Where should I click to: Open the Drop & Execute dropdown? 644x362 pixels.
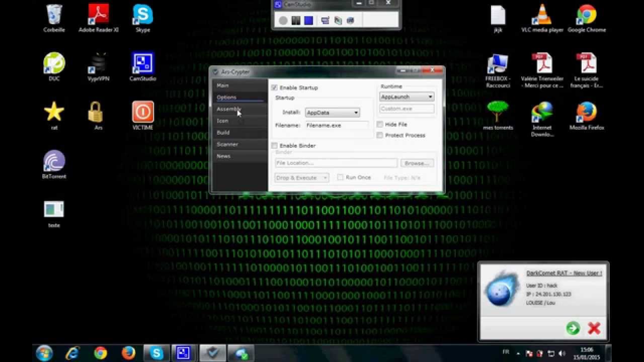point(302,177)
